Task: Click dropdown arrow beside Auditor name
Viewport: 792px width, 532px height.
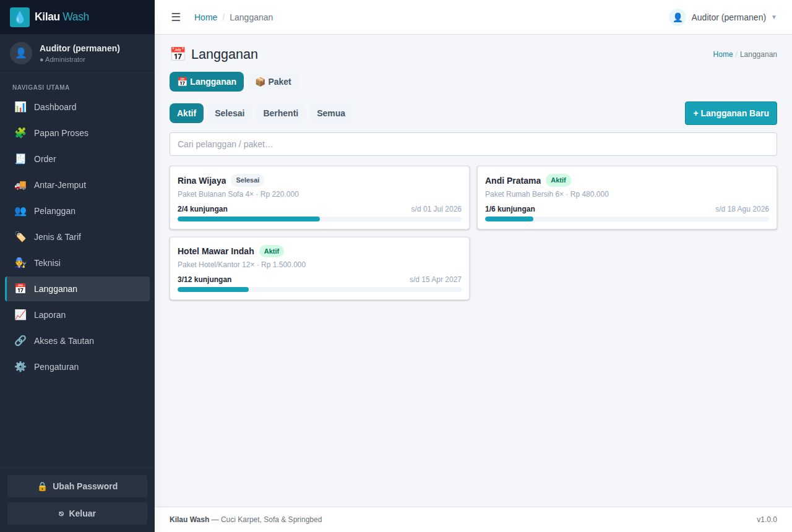Action: point(773,17)
